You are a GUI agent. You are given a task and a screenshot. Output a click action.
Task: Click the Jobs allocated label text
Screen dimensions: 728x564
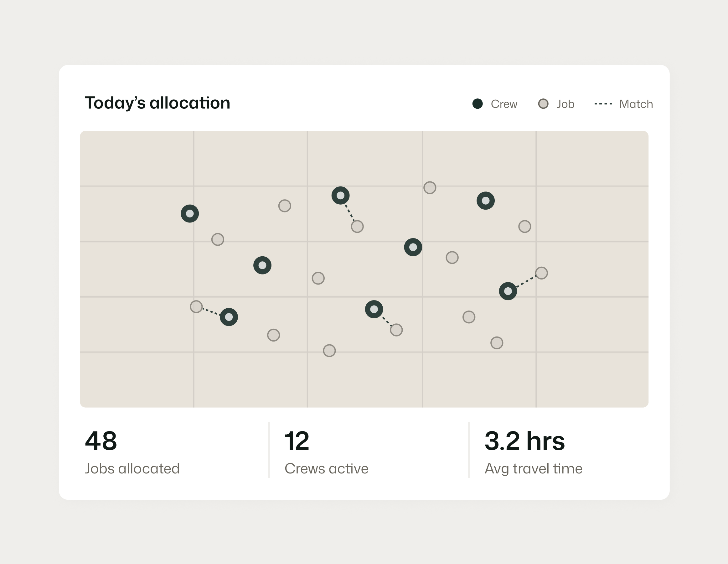tap(132, 469)
